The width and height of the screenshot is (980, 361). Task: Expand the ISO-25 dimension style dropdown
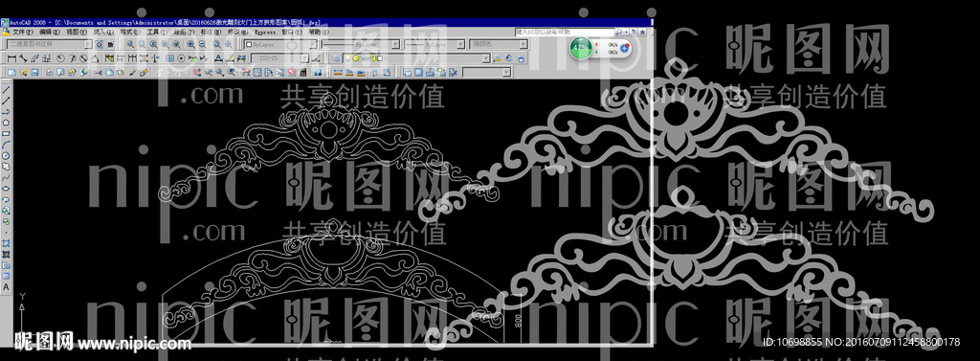coord(279,58)
